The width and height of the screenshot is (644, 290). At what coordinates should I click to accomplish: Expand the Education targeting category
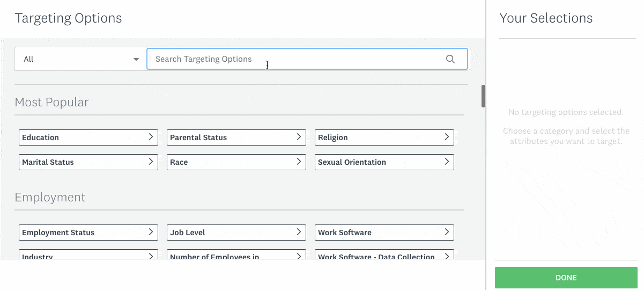pos(88,137)
